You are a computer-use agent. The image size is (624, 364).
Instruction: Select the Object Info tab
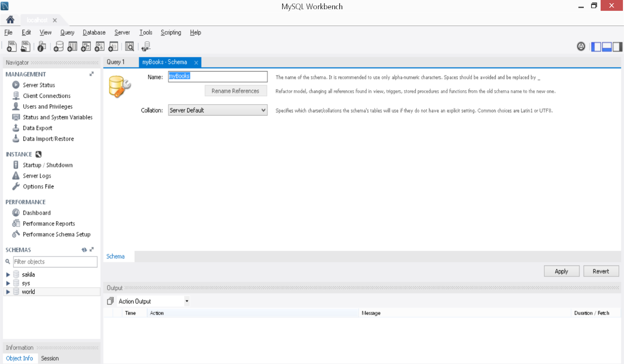20,359
